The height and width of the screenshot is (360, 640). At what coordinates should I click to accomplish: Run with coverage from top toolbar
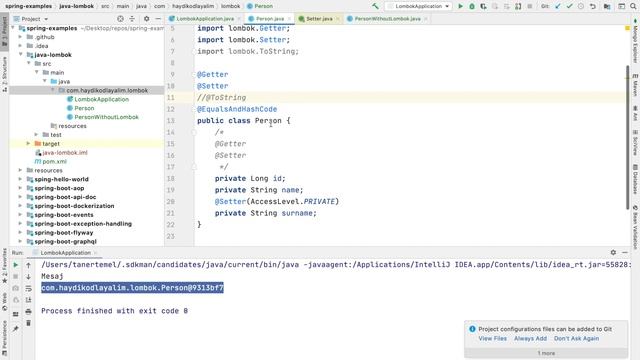tap(483, 6)
